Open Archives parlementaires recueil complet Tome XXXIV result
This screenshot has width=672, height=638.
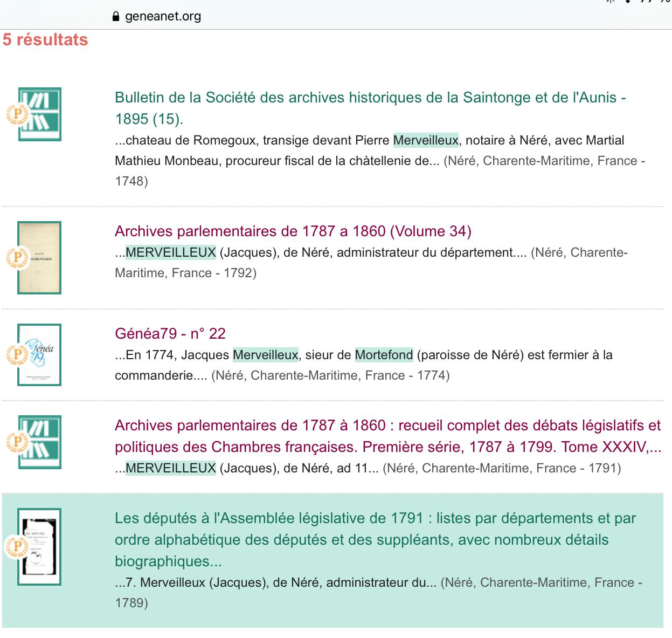point(388,436)
